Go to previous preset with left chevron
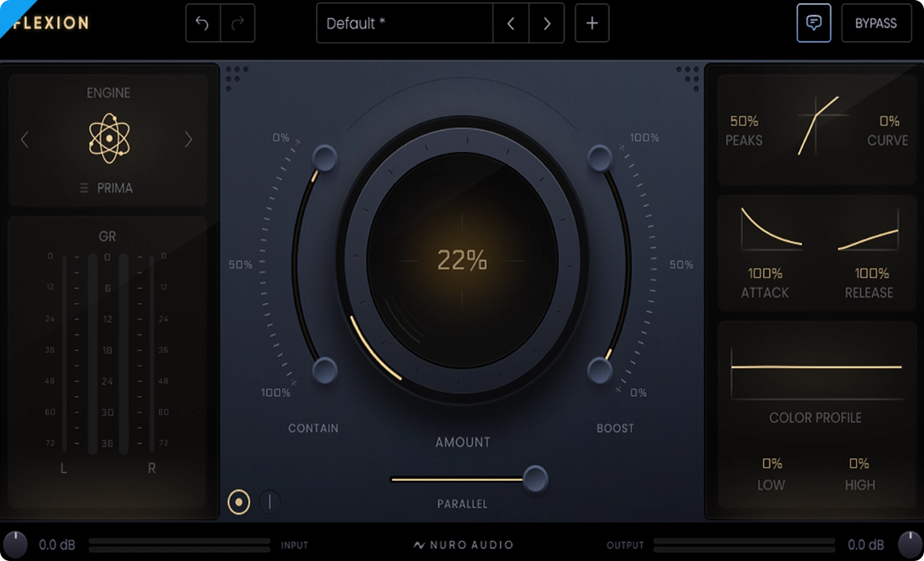 510,23
